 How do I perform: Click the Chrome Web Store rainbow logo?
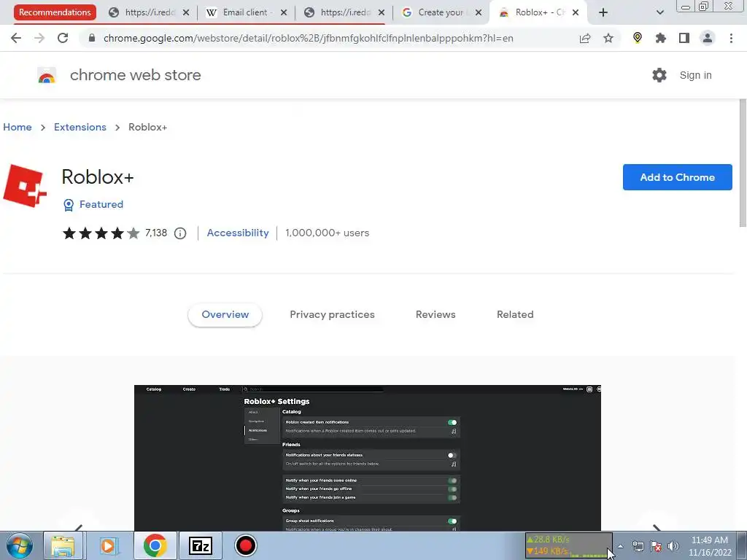(x=47, y=76)
